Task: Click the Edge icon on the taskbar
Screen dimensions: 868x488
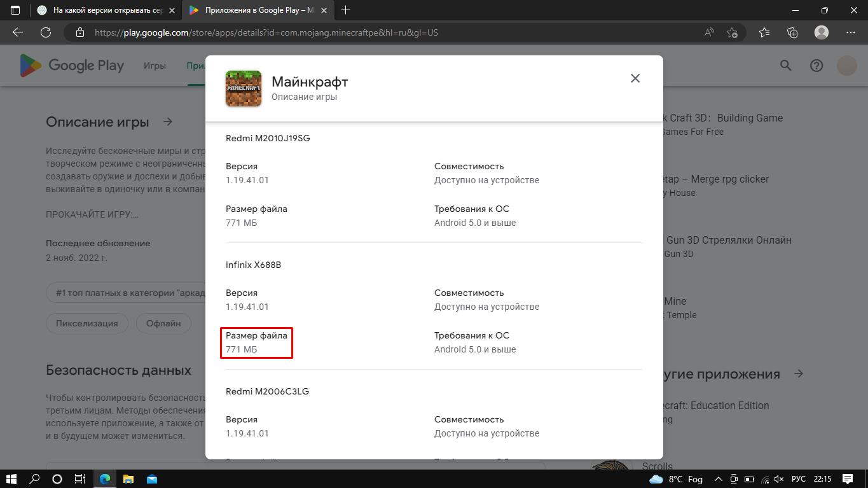Action: point(104,478)
